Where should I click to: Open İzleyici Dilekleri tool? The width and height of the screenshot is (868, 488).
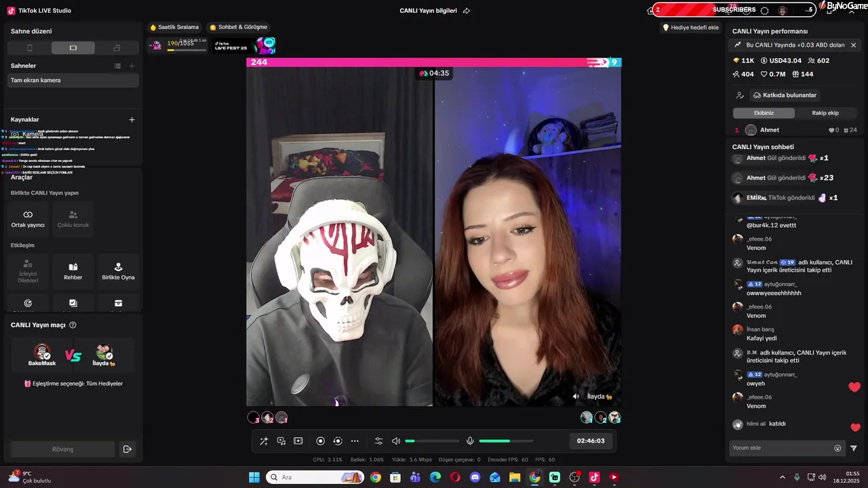28,271
